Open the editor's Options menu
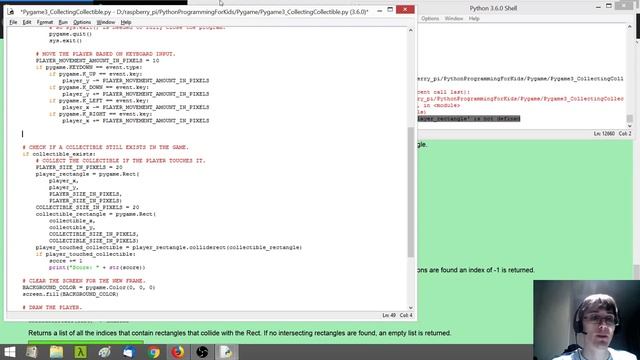640x360 pixels. point(82,22)
